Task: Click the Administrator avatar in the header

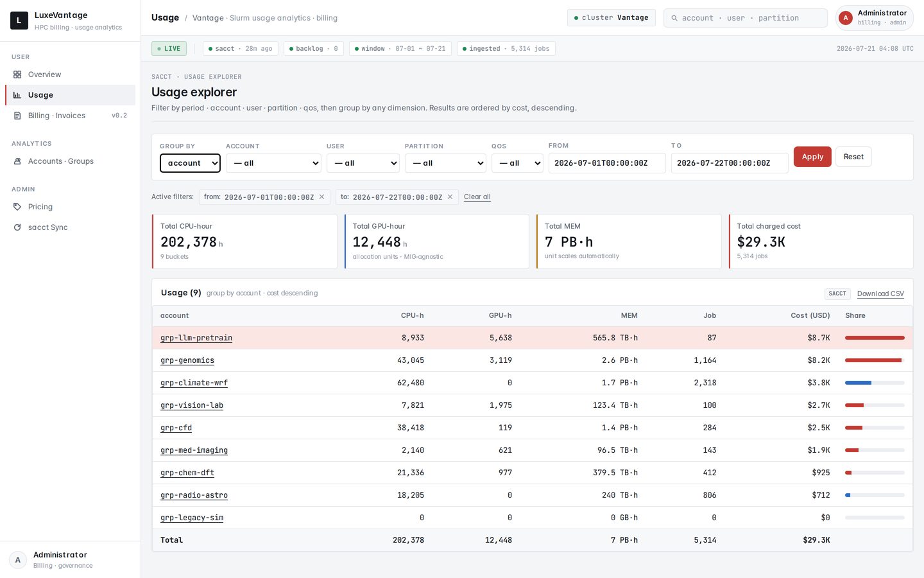Action: pyautogui.click(x=846, y=18)
